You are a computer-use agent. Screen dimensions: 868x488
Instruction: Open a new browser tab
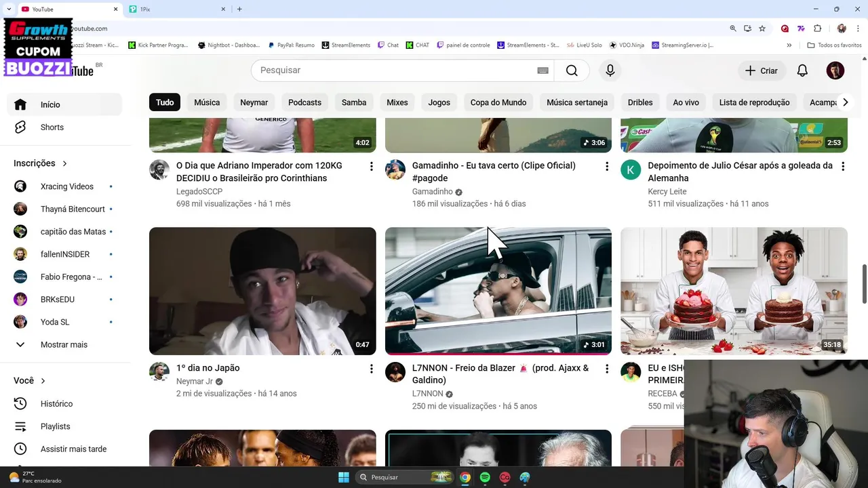click(239, 9)
